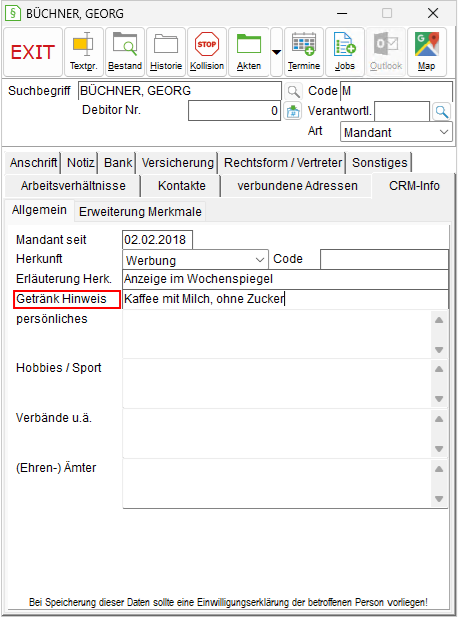Image resolution: width=458 pixels, height=617 pixels.
Task: Click the Code field next to Herkunft
Action: coord(384,260)
